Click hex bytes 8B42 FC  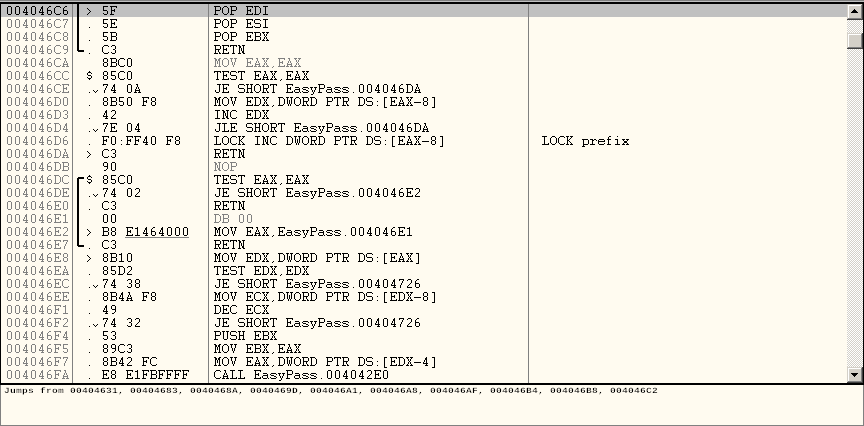[x=129, y=362]
